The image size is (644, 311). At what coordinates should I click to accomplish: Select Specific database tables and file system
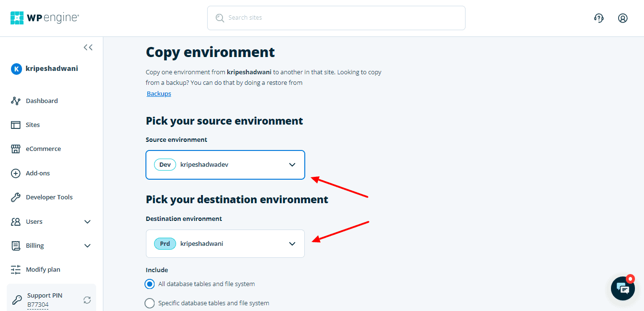click(150, 303)
